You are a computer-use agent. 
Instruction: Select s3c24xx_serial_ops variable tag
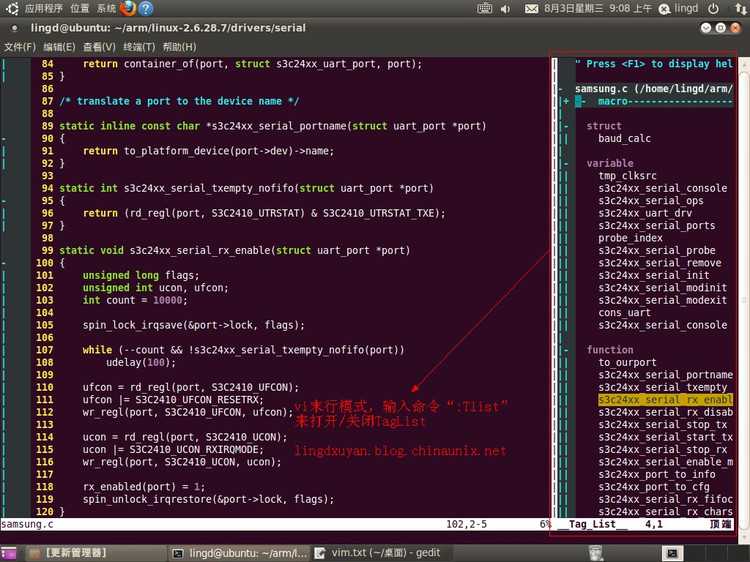pos(651,201)
